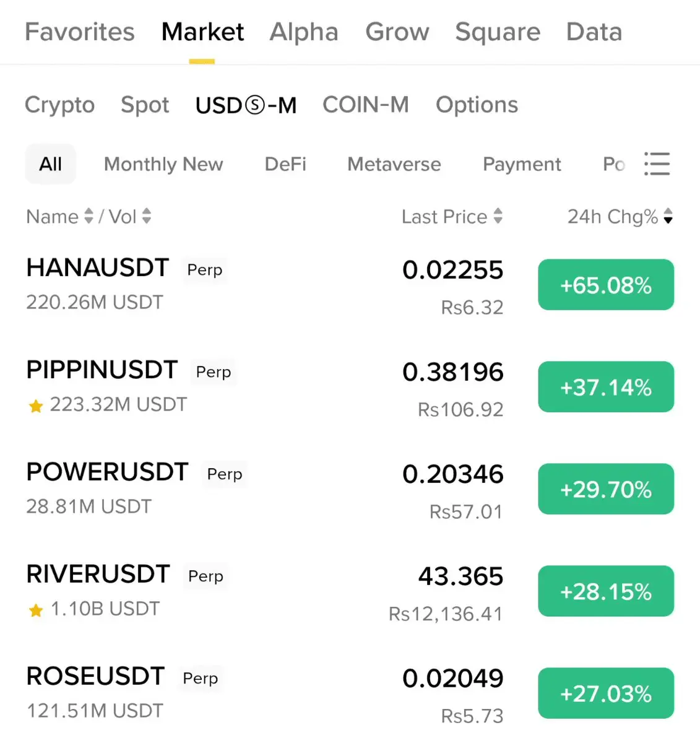
Task: Filter by Metaverse category
Action: tap(394, 164)
